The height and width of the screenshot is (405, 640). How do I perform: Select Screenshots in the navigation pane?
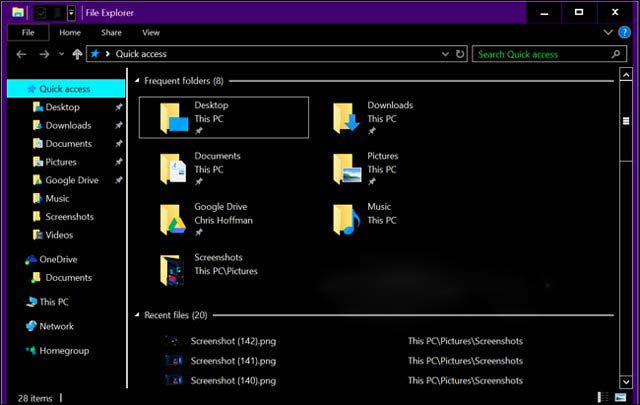(x=69, y=217)
